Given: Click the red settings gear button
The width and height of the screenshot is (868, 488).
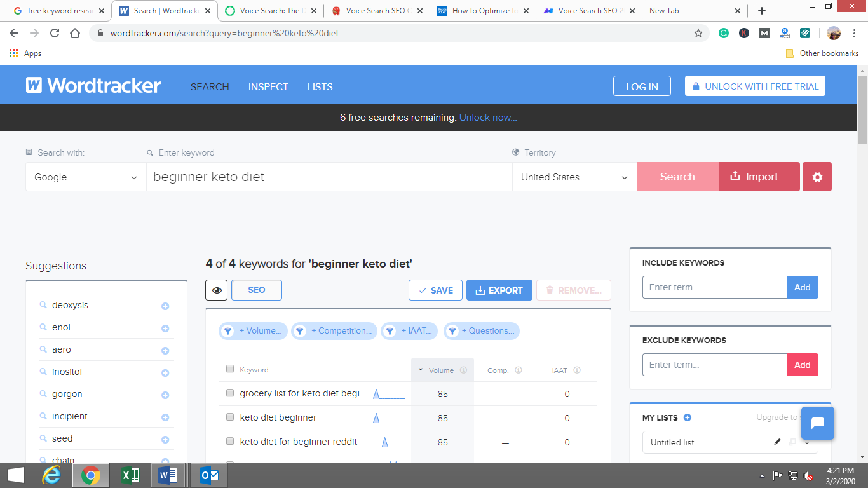Looking at the screenshot, I should coord(817,177).
